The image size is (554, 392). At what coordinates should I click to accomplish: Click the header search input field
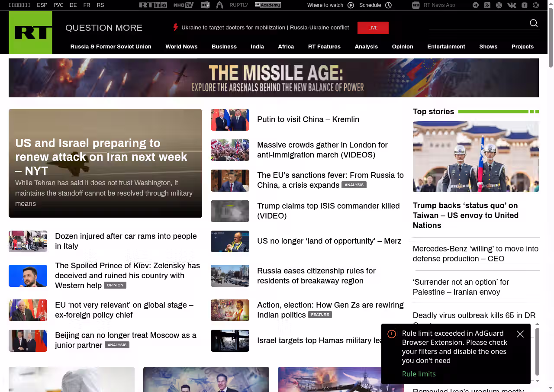(478, 23)
